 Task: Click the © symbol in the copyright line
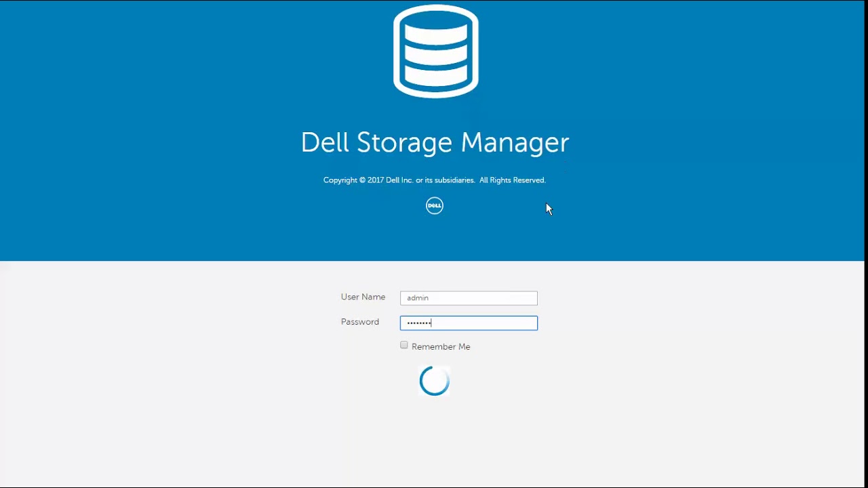tap(363, 180)
